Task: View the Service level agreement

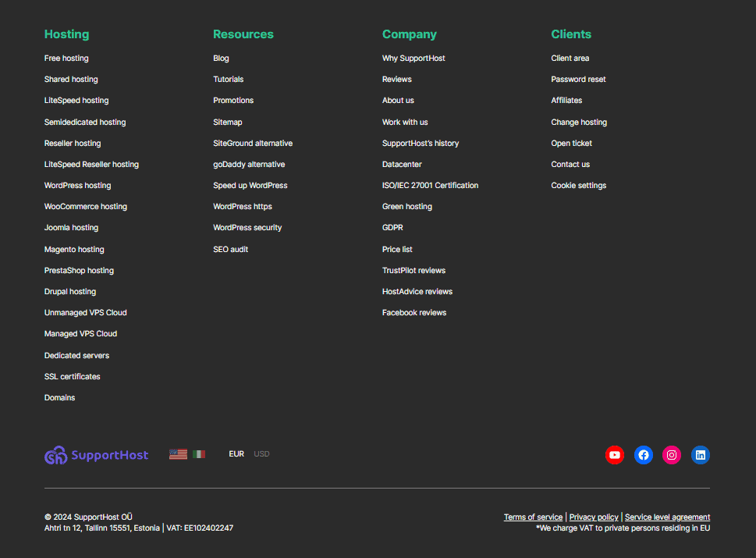Action: 667,517
